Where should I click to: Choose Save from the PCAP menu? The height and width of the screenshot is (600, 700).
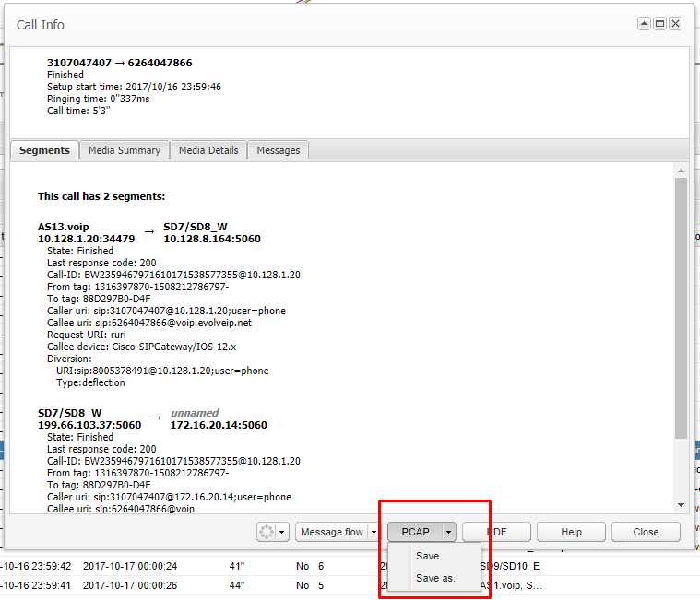(x=428, y=556)
